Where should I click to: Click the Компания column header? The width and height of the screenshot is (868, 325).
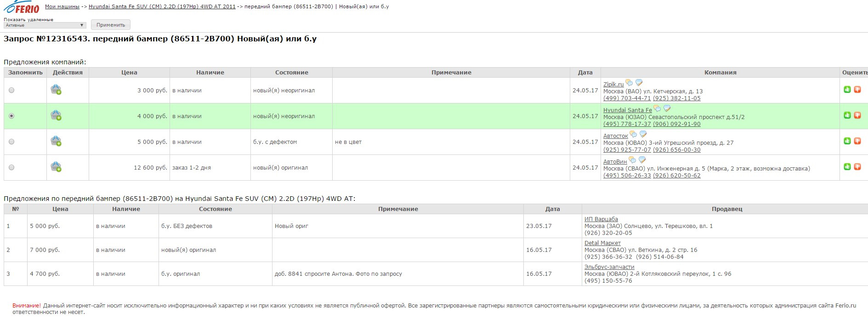click(720, 73)
